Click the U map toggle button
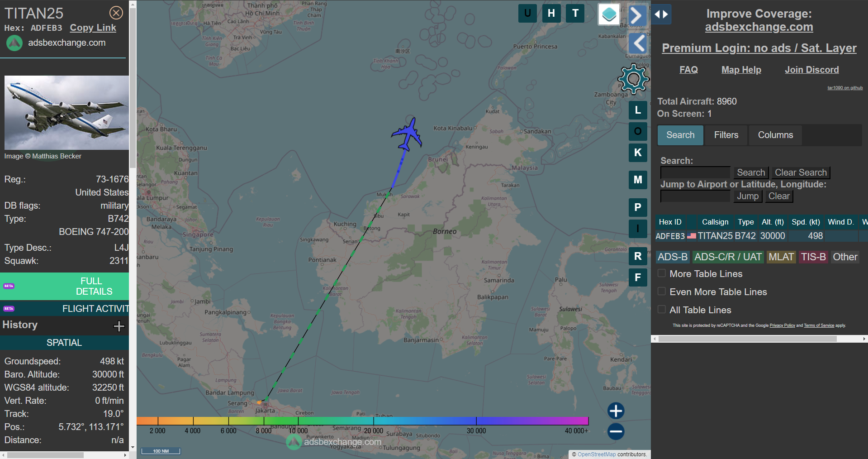Image resolution: width=868 pixels, height=459 pixels. (527, 13)
